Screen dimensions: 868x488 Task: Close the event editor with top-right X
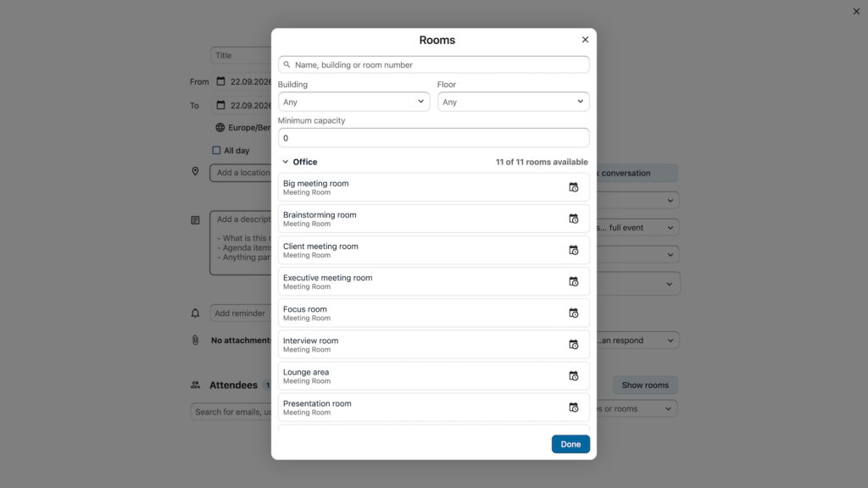(x=856, y=12)
